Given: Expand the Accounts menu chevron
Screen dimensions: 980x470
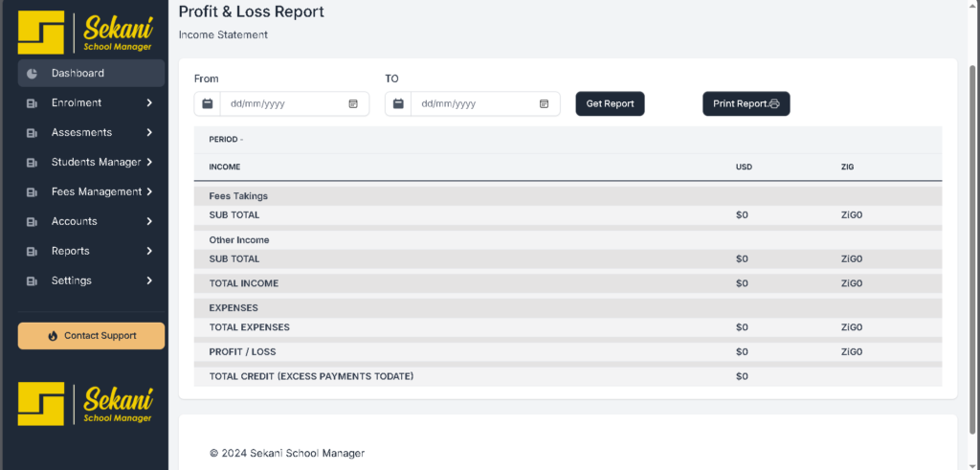Looking at the screenshot, I should point(149,221).
